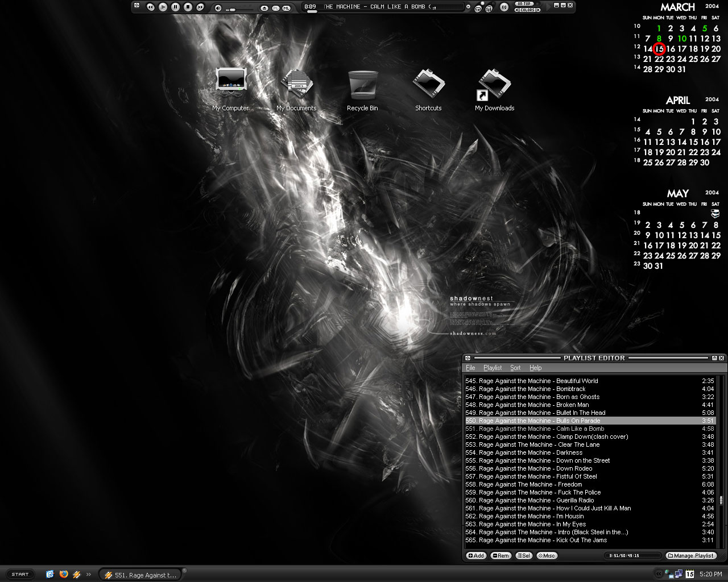Toggle the ML media library button
Viewport: 728px width, 582px height.
click(286, 8)
